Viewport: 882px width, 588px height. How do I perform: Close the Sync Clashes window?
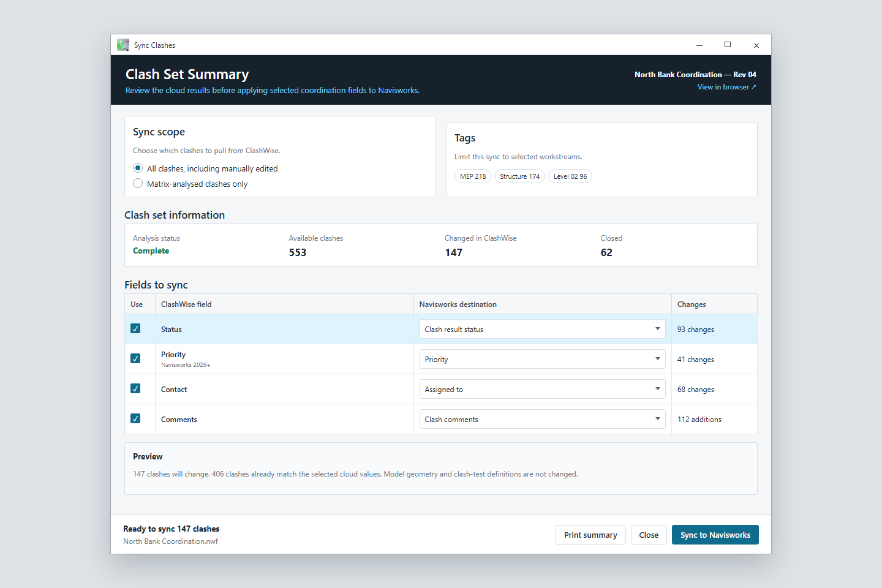tap(756, 45)
